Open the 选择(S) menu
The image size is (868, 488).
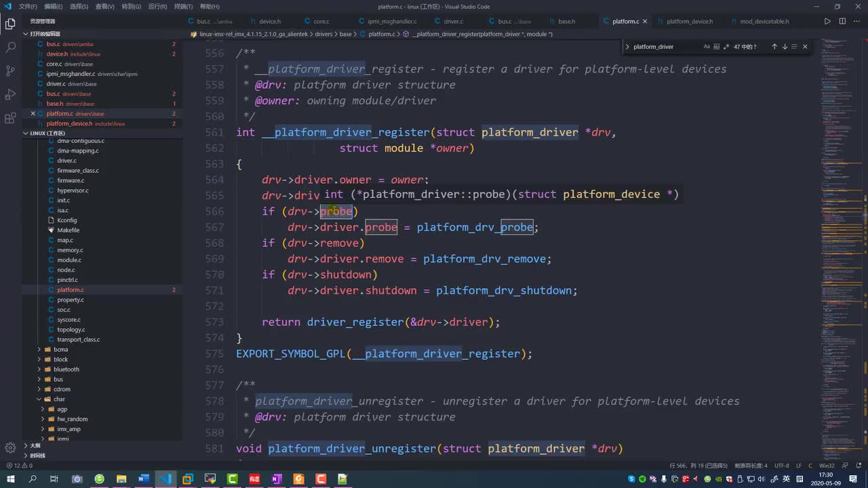tap(79, 6)
